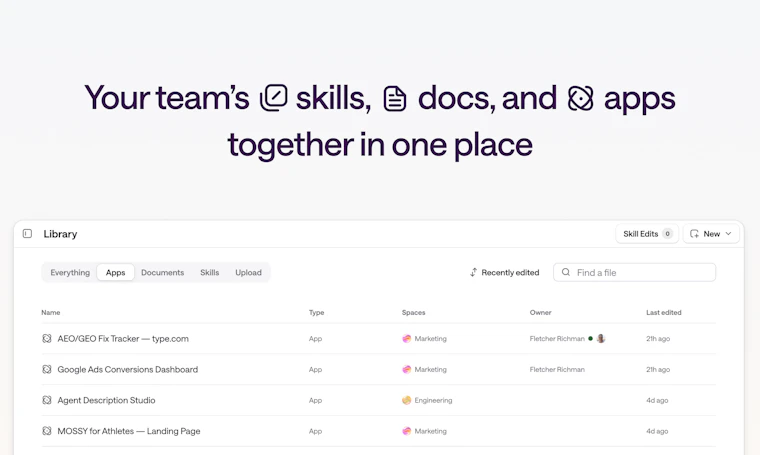The height and width of the screenshot is (455, 760).
Task: Open the Skill Edits button
Action: tap(647, 234)
